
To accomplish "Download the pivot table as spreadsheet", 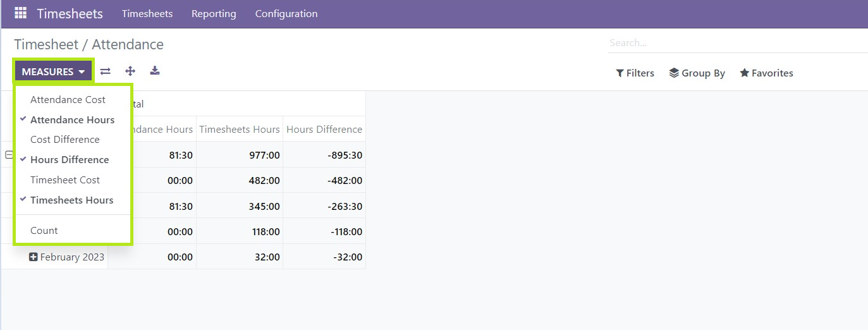I will [155, 71].
